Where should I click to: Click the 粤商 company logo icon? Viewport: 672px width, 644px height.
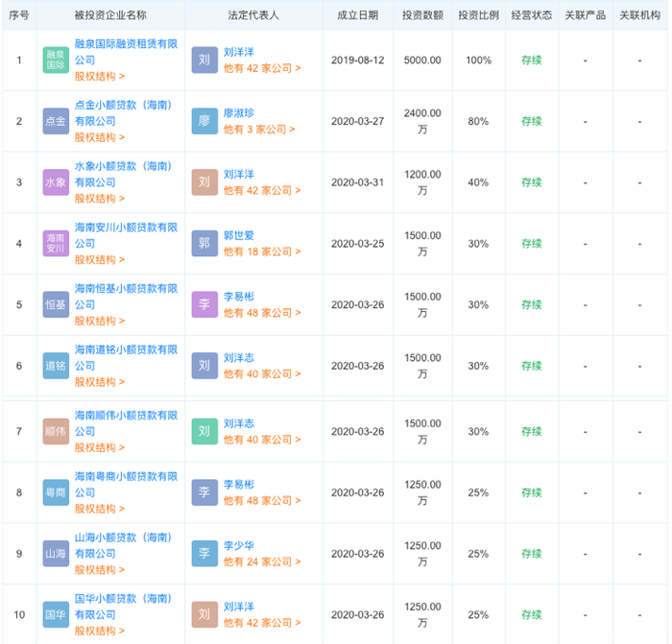click(56, 492)
